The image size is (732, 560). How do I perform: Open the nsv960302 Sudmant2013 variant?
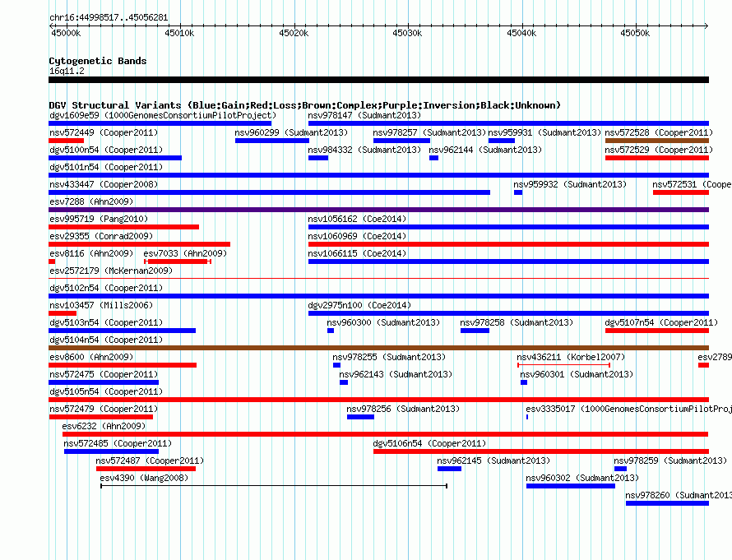[582, 478]
